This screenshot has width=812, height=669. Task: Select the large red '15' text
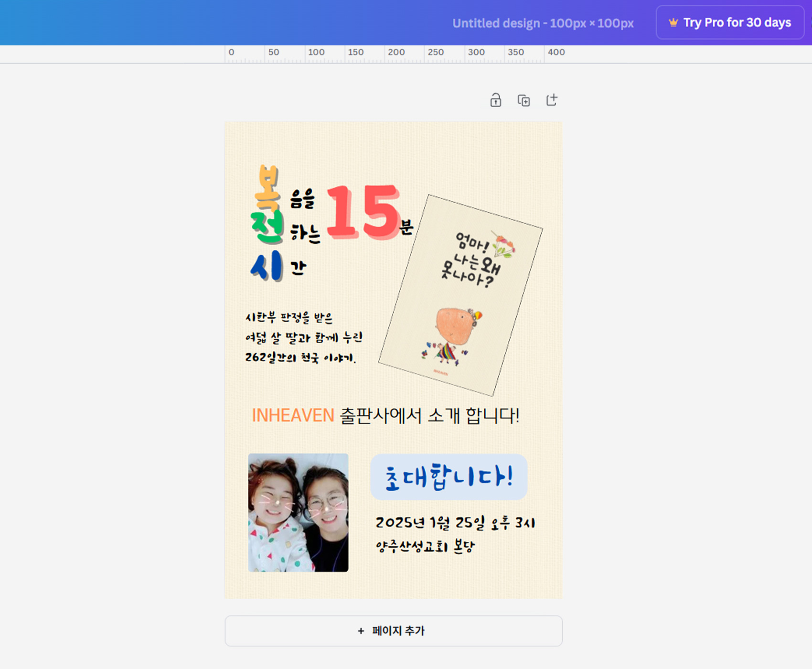[363, 213]
